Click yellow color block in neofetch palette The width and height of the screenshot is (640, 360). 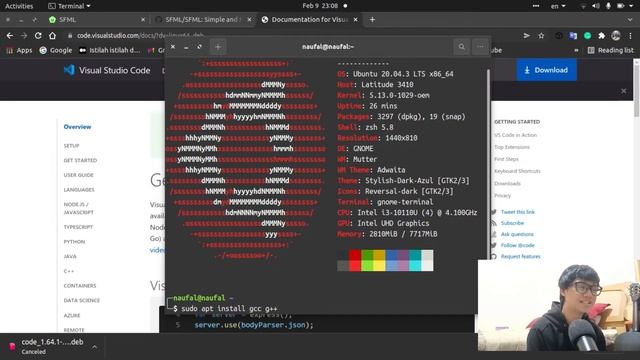(379, 260)
